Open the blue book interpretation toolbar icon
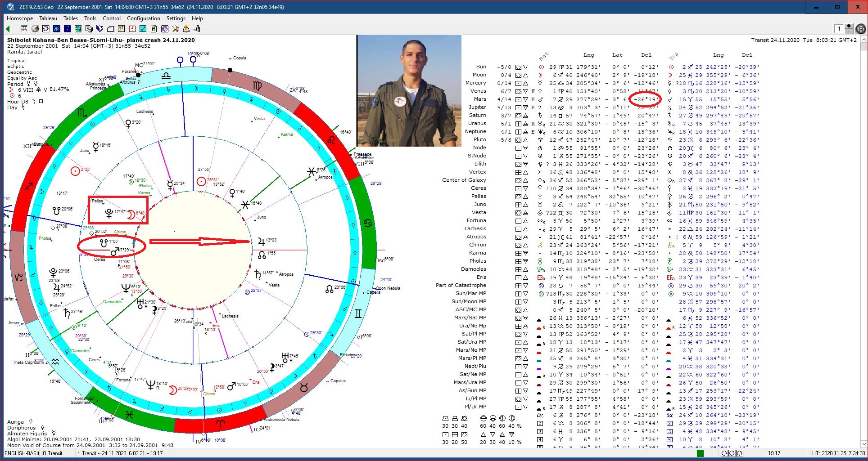The image size is (868, 461). point(100,29)
